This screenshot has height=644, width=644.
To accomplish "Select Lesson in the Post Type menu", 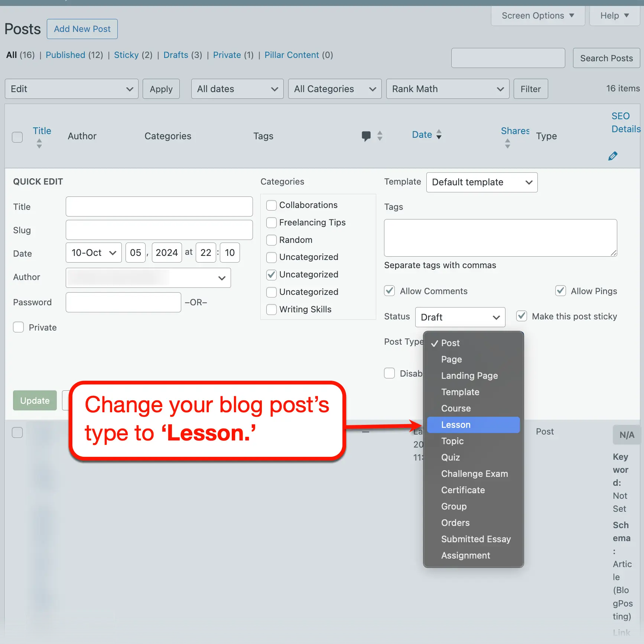I will (456, 425).
